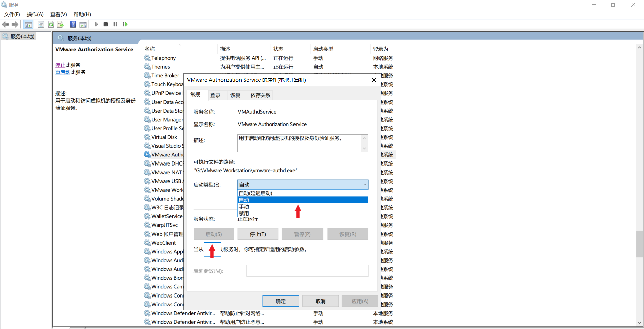The image size is (644, 329).
Task: Click the 恢复(R) button
Action: 348,234
